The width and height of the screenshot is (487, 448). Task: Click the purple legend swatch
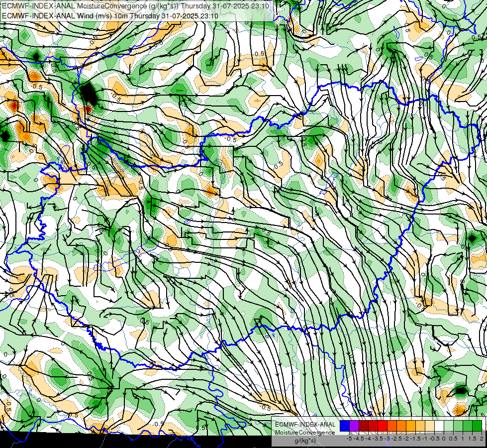pos(354,426)
